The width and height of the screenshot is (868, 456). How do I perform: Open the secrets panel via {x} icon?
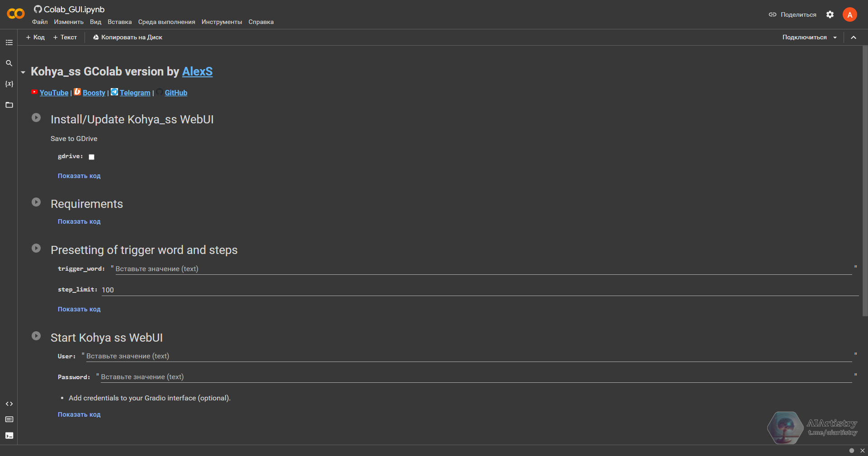click(9, 84)
